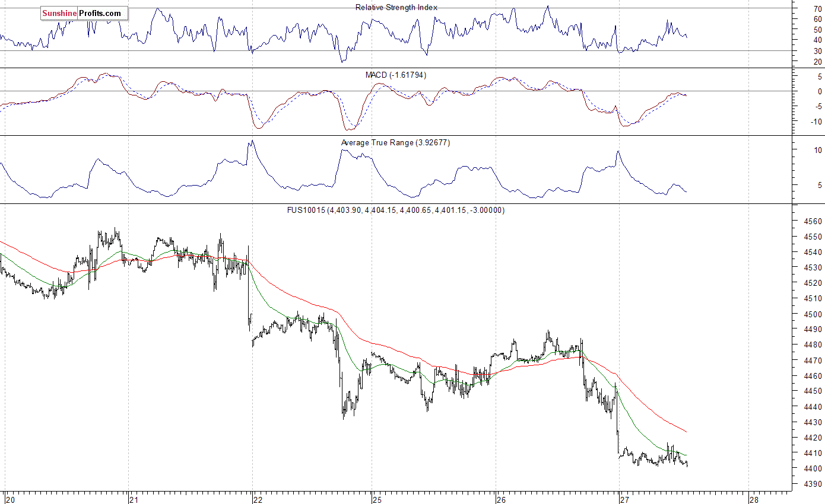This screenshot has width=825, height=504.
Task: Click date label 28 on time axis
Action: pyautogui.click(x=753, y=499)
